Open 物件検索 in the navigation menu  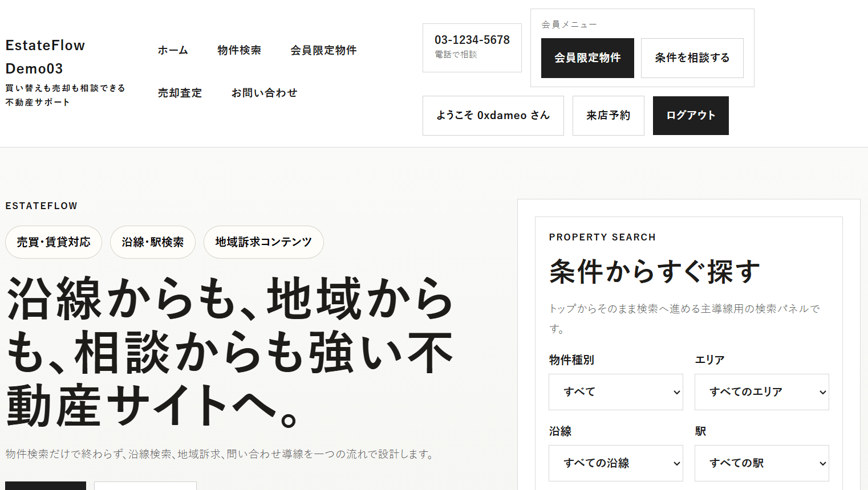[x=239, y=50]
